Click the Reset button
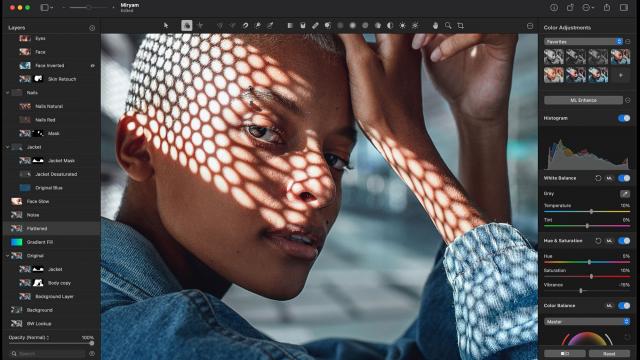Viewport: 640px width, 360px height. [609, 354]
